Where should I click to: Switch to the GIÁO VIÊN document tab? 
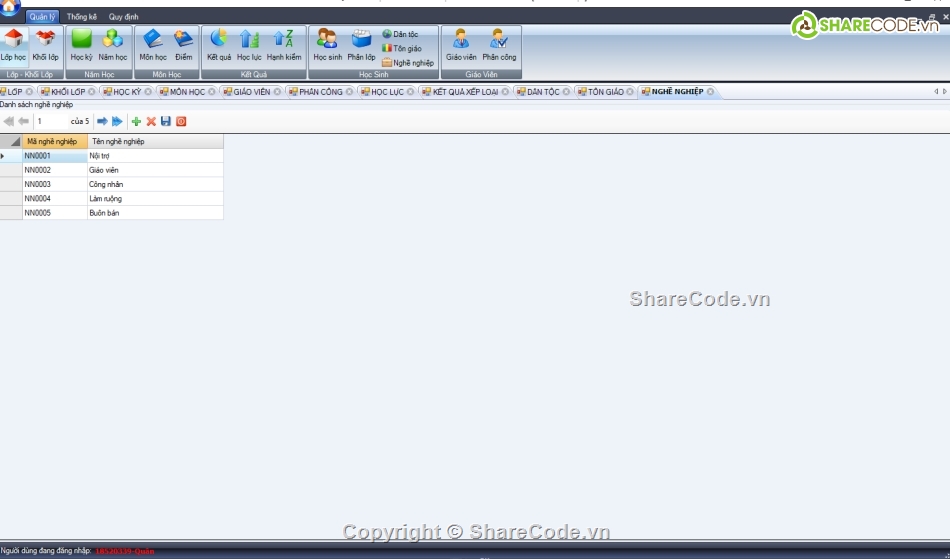coord(251,92)
